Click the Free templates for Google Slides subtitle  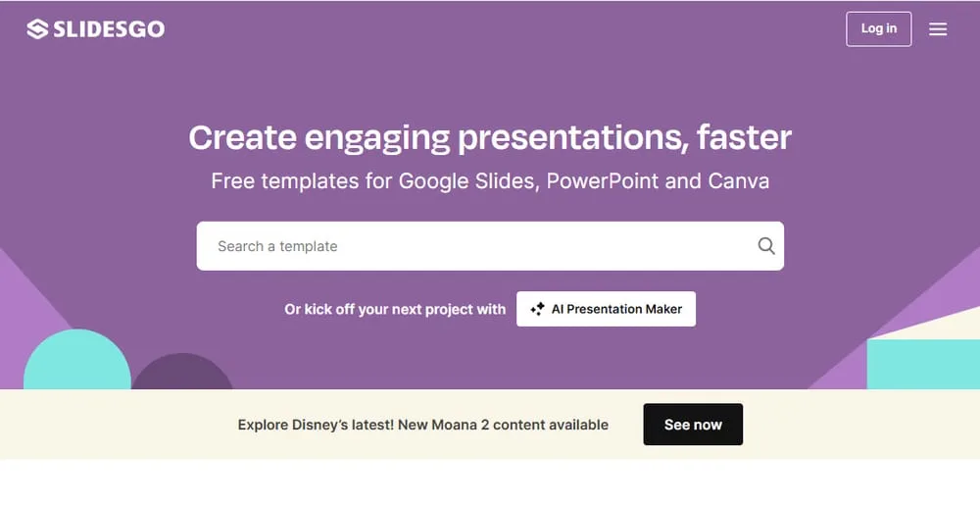[490, 181]
